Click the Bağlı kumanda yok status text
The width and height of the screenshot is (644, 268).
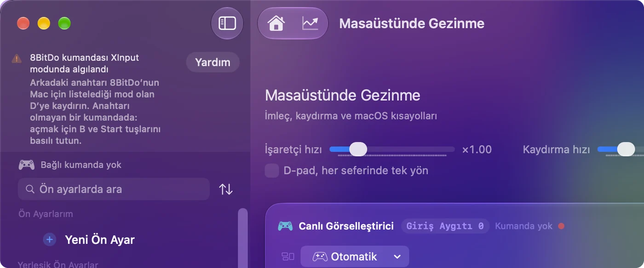(x=81, y=165)
